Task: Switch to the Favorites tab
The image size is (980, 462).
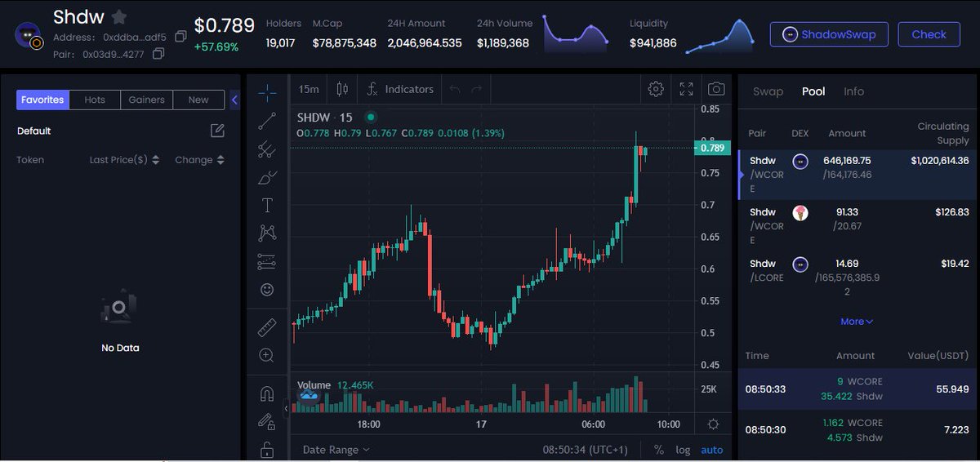Action: pyautogui.click(x=42, y=100)
